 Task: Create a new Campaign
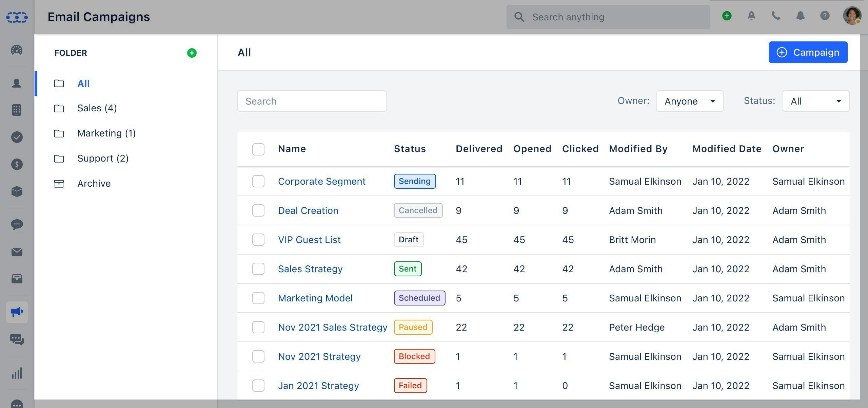[808, 52]
